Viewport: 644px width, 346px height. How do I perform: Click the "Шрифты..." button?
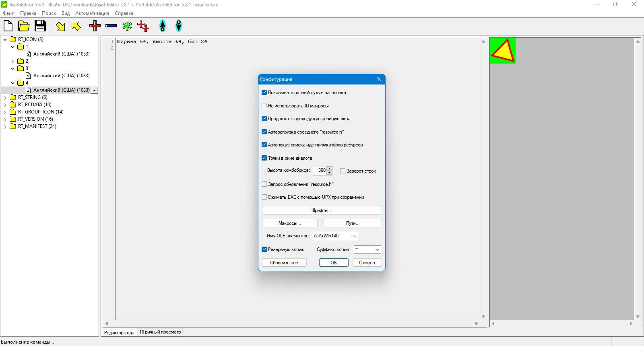(322, 210)
